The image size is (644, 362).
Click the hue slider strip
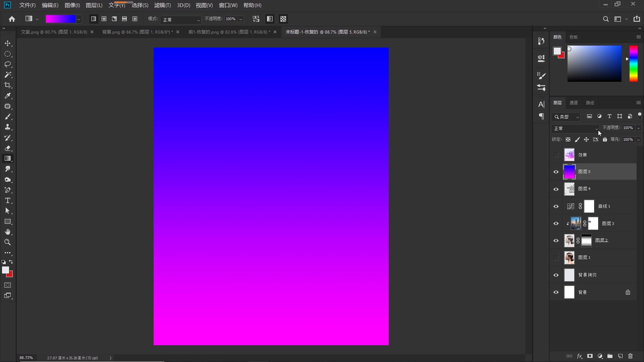[633, 64]
